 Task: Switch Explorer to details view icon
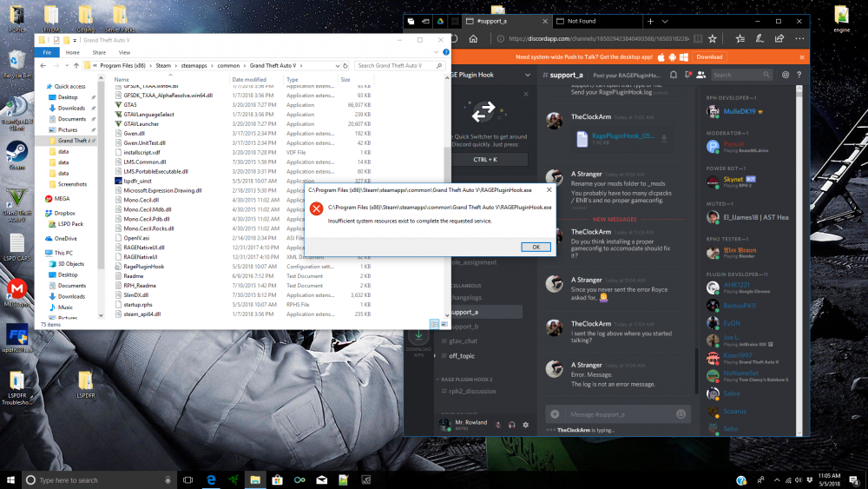tap(435, 324)
